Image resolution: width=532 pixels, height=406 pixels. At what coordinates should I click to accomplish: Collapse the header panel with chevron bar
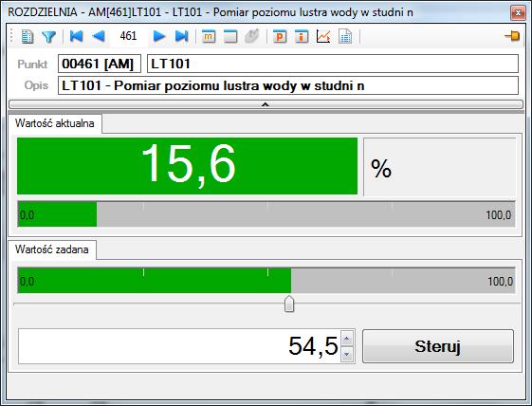coord(266,104)
